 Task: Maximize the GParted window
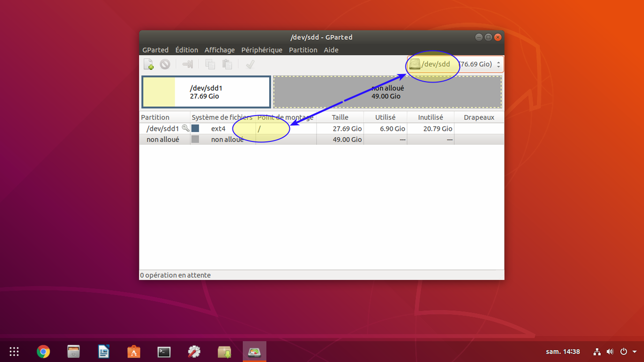click(x=488, y=37)
